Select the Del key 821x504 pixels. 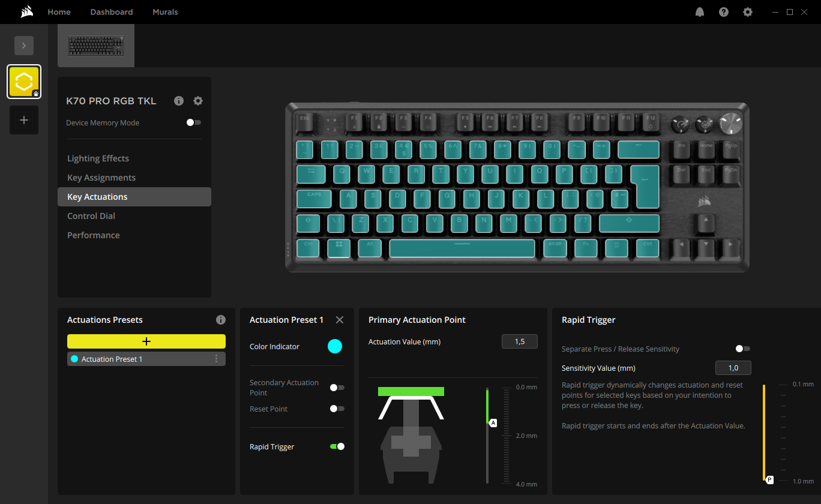tap(681, 175)
